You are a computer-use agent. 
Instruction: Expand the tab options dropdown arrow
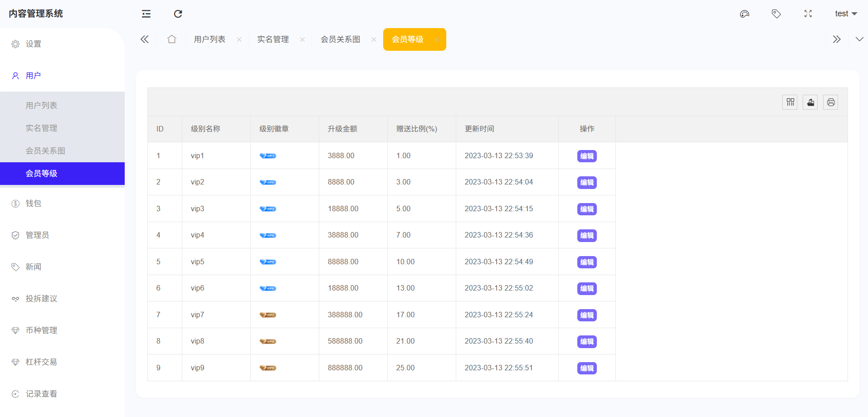pyautogui.click(x=859, y=39)
